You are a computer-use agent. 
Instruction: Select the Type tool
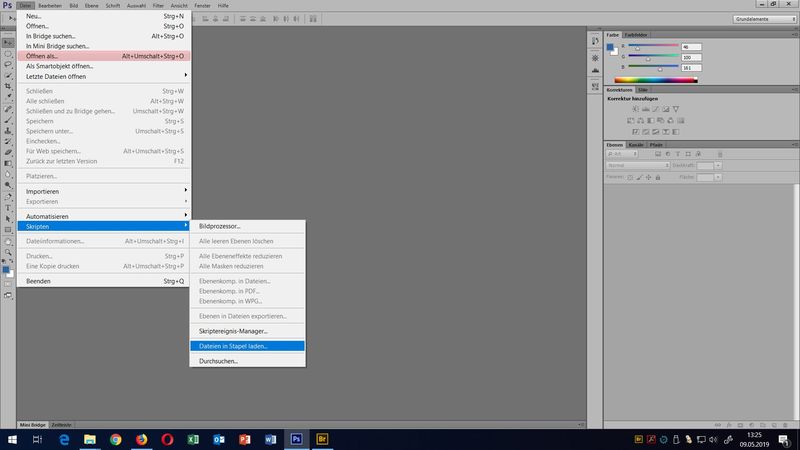(7, 207)
